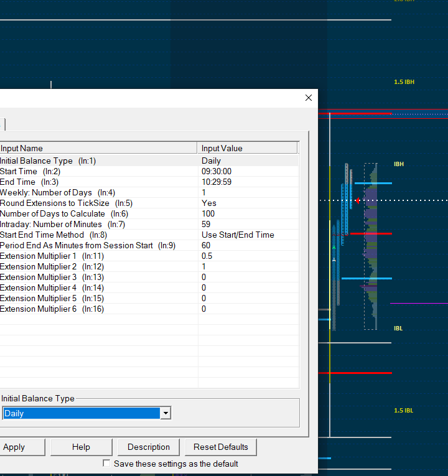Viewport: 448px width, 476px height.
Task: Click the Apply button
Action: pos(14,447)
